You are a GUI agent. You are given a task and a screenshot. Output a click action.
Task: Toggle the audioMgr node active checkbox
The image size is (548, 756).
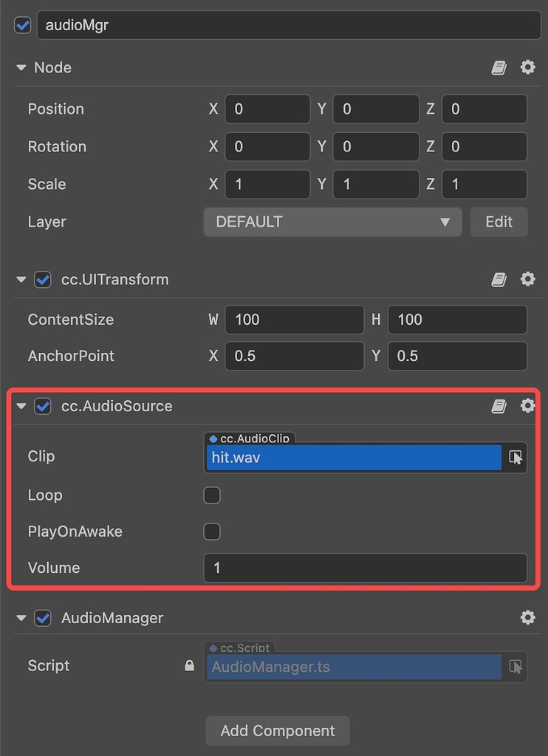[x=23, y=25]
